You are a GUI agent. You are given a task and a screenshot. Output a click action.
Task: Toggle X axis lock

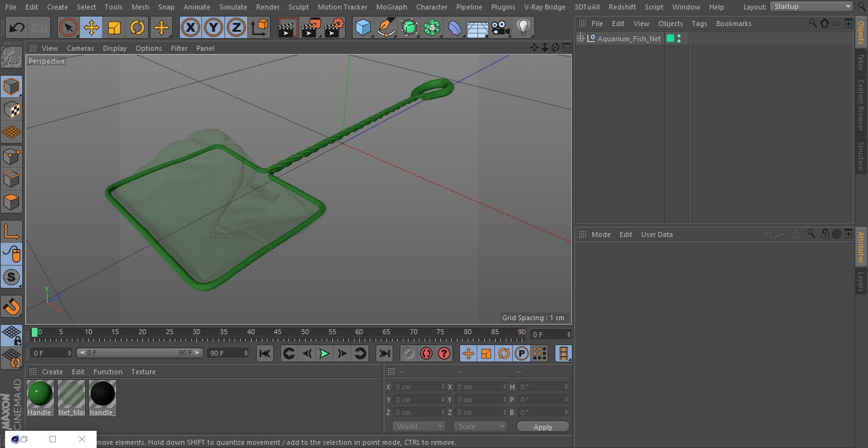pyautogui.click(x=190, y=27)
